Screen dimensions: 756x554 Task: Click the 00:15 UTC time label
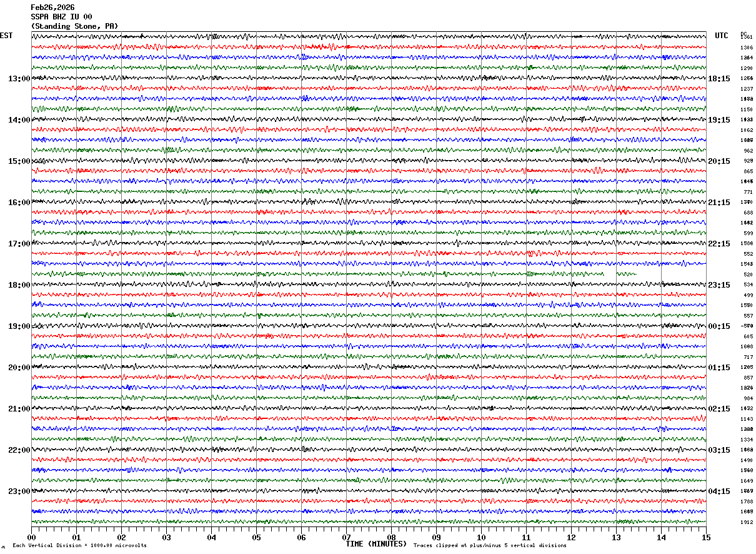pos(719,326)
